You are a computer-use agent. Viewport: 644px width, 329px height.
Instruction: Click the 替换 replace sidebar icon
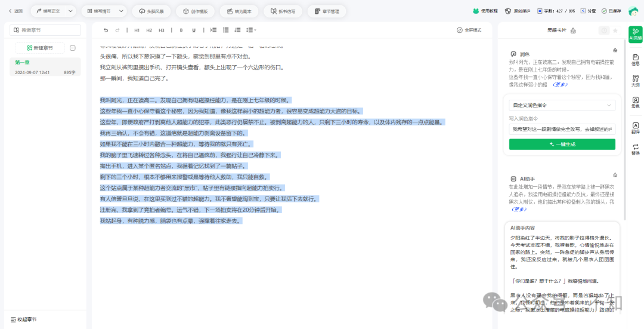(x=635, y=149)
